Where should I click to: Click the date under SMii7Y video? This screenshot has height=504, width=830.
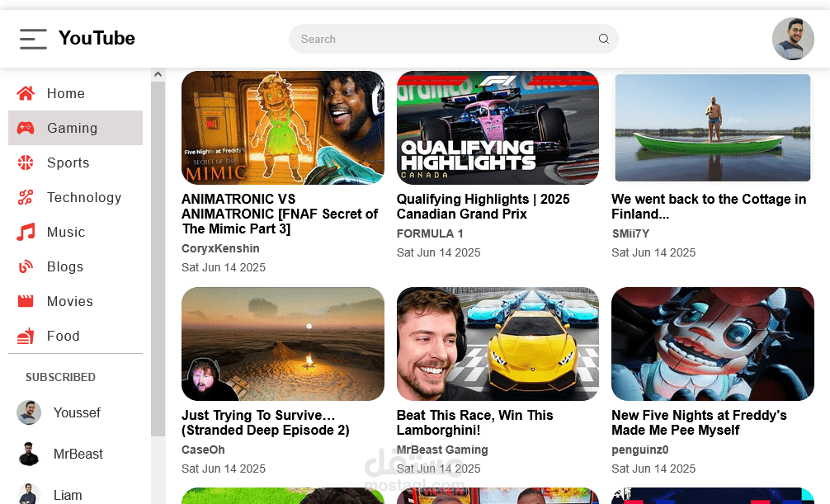tap(653, 252)
